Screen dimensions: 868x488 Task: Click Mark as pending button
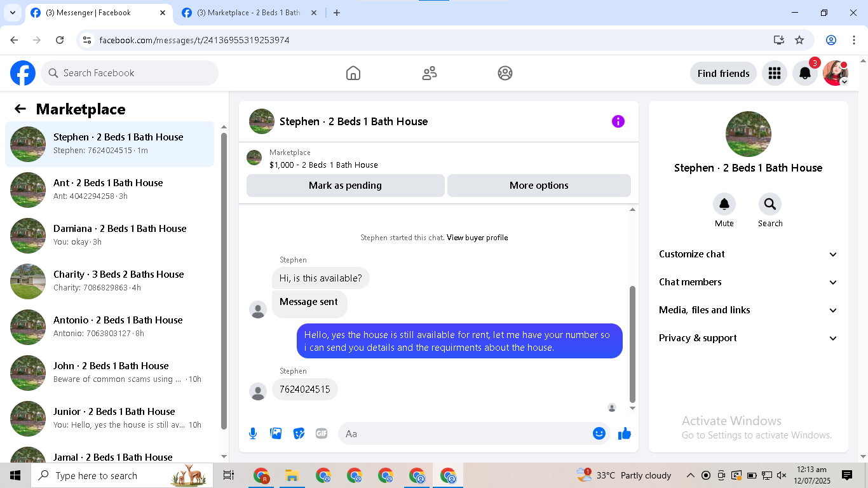pos(346,186)
